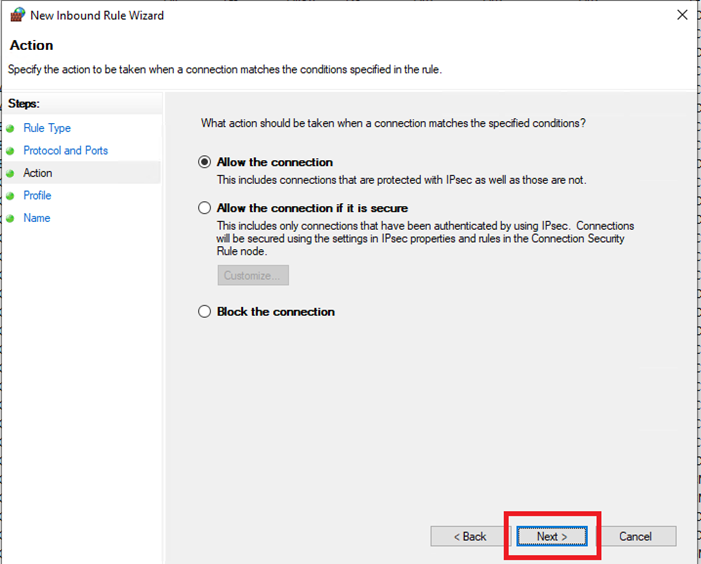Close the New Inbound Rule Wizard window
The image size is (701, 564).
[x=682, y=15]
